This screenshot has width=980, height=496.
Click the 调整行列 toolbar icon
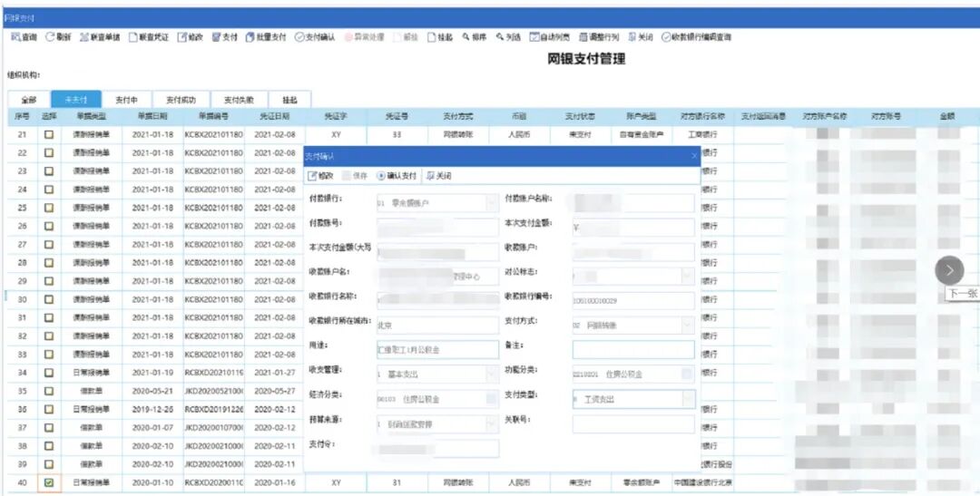coord(599,37)
